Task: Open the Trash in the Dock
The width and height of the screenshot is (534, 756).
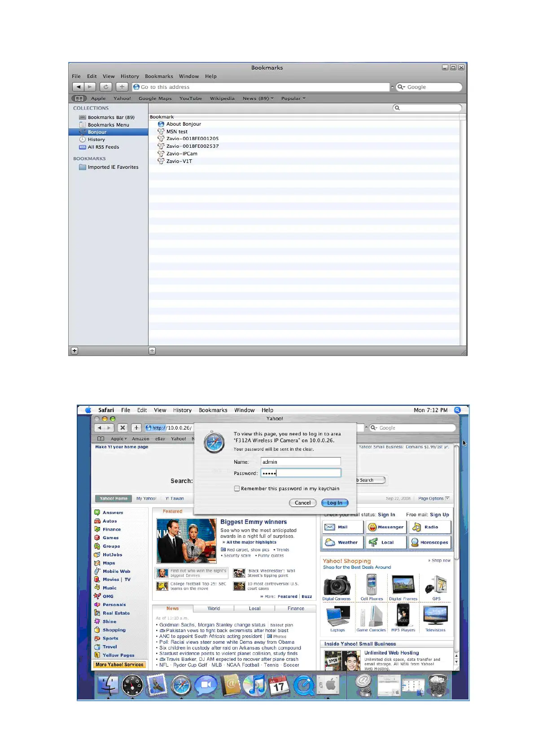Action: coord(438,686)
